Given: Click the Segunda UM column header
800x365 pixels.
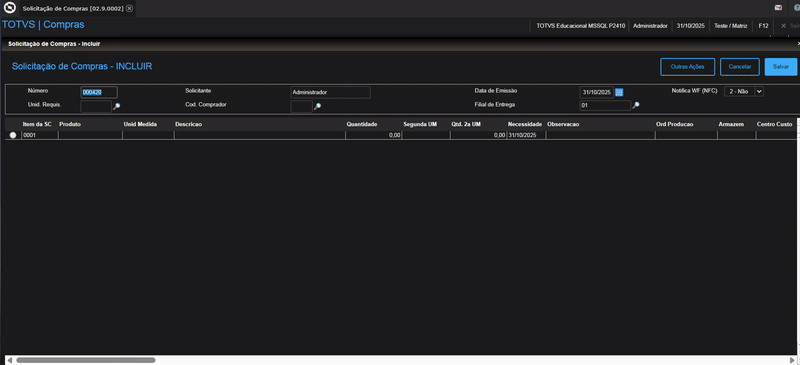Looking at the screenshot, I should coord(420,124).
